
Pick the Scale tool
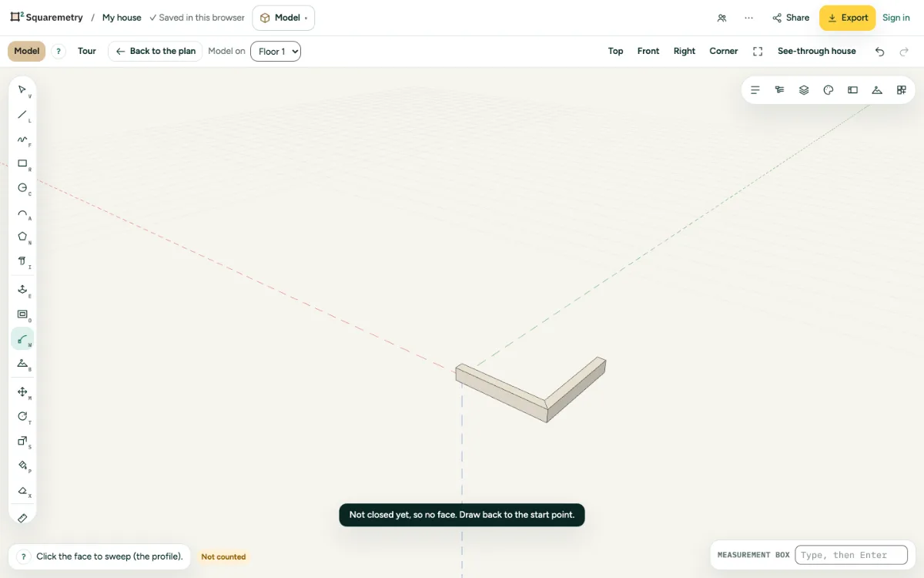click(x=22, y=442)
